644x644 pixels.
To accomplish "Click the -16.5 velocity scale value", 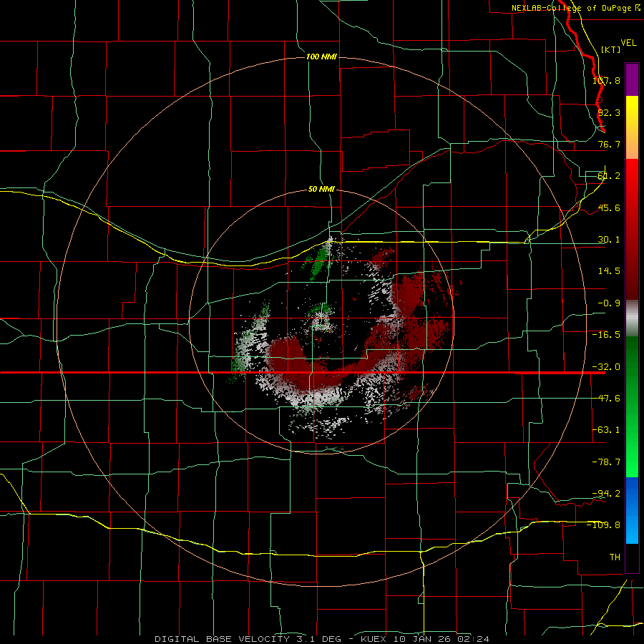I will click(x=606, y=335).
